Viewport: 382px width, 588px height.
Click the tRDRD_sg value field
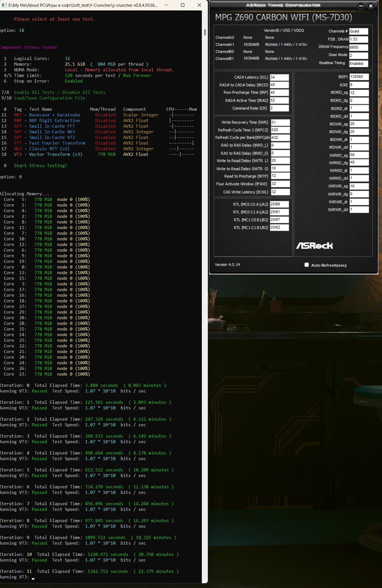coord(359,93)
